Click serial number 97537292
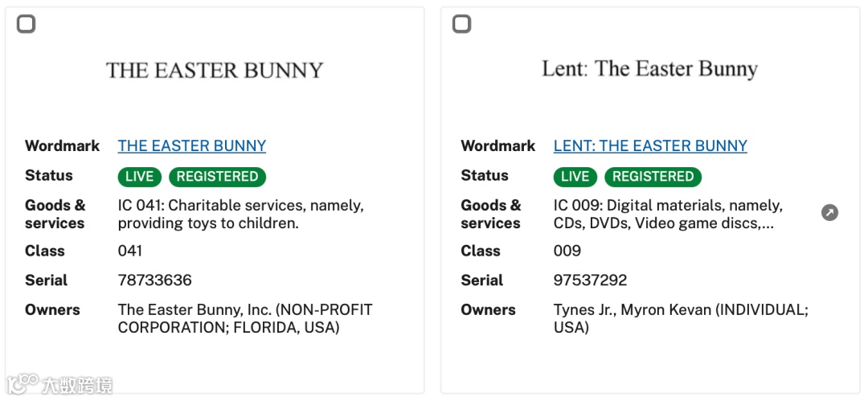The height and width of the screenshot is (401, 868). pyautogui.click(x=590, y=280)
